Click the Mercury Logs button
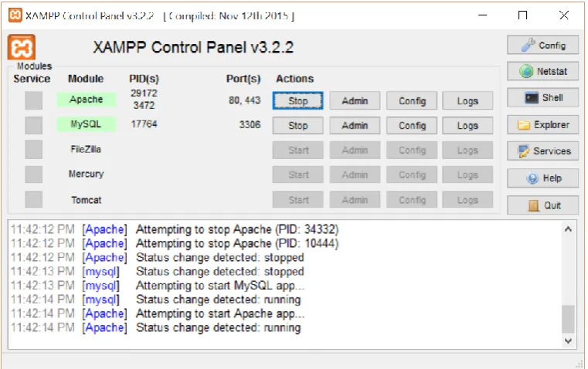This screenshot has width=588, height=369. pos(467,175)
